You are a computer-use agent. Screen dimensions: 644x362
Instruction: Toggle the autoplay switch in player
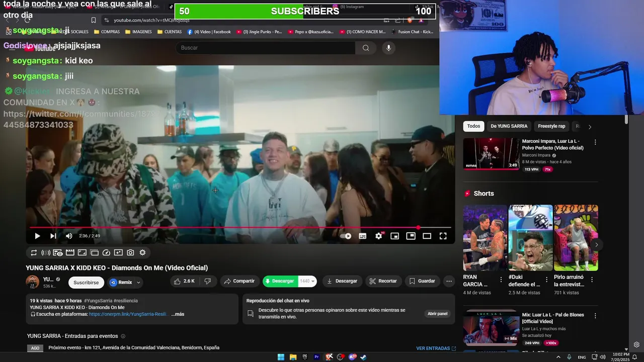point(346,236)
